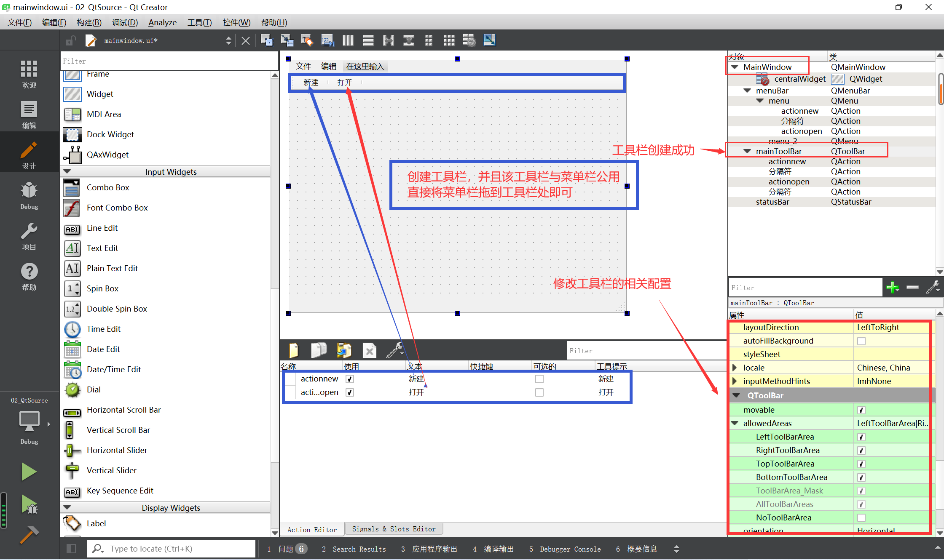
Task: Click the 编译输出 compile output button
Action: coord(493,549)
